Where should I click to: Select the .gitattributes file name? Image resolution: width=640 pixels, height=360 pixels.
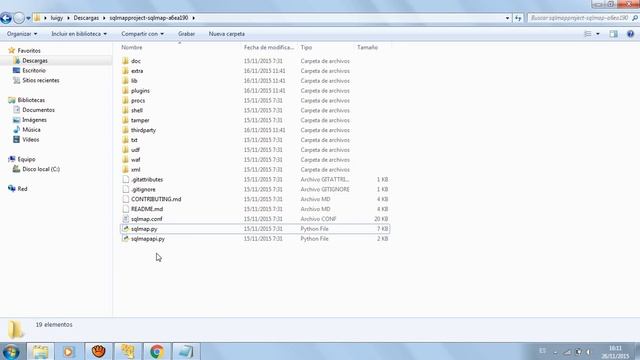pos(147,180)
